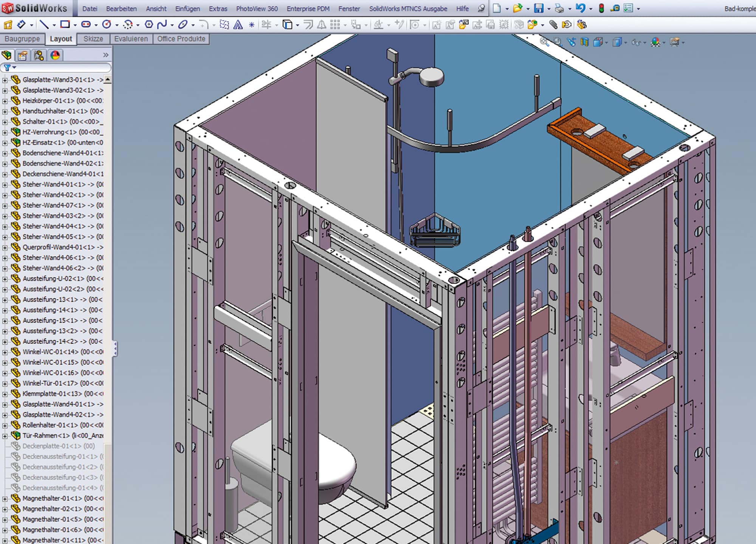The width and height of the screenshot is (756, 544).
Task: Click the Offset Entities icon
Action: point(308,25)
